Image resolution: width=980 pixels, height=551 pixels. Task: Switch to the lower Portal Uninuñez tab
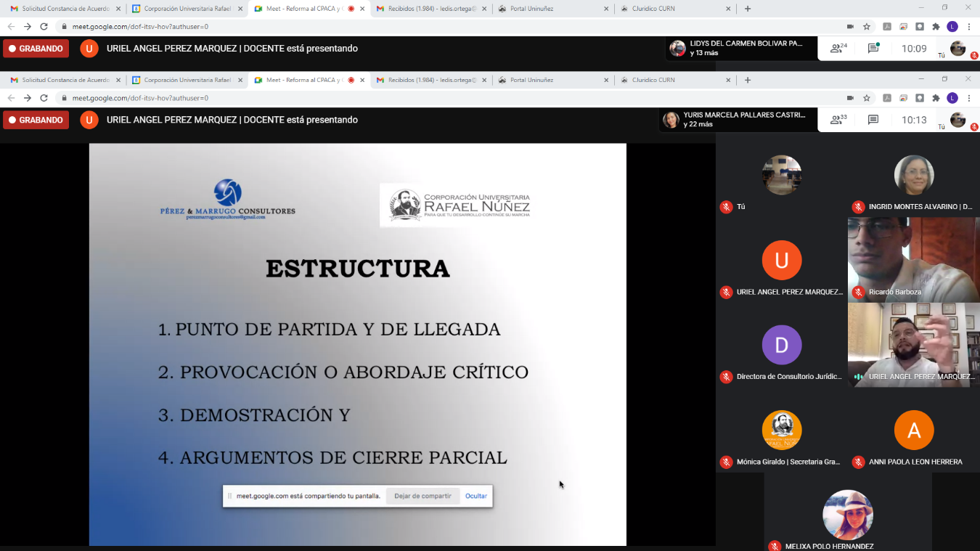tap(552, 80)
